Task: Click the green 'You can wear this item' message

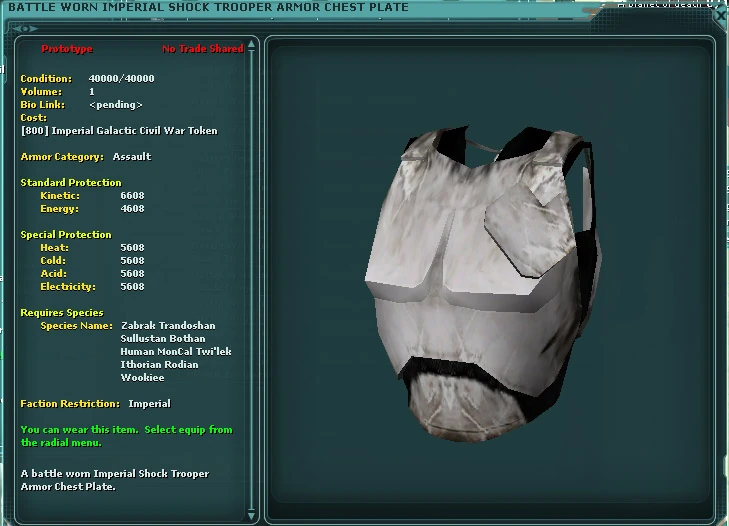Action: (126, 436)
